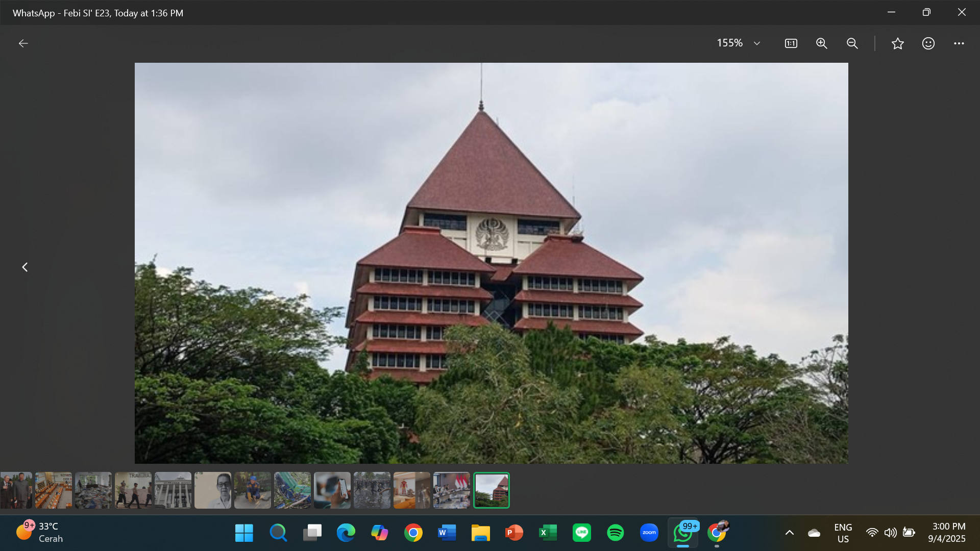Open Task View on taskbar
980x551 pixels.
coord(312,533)
